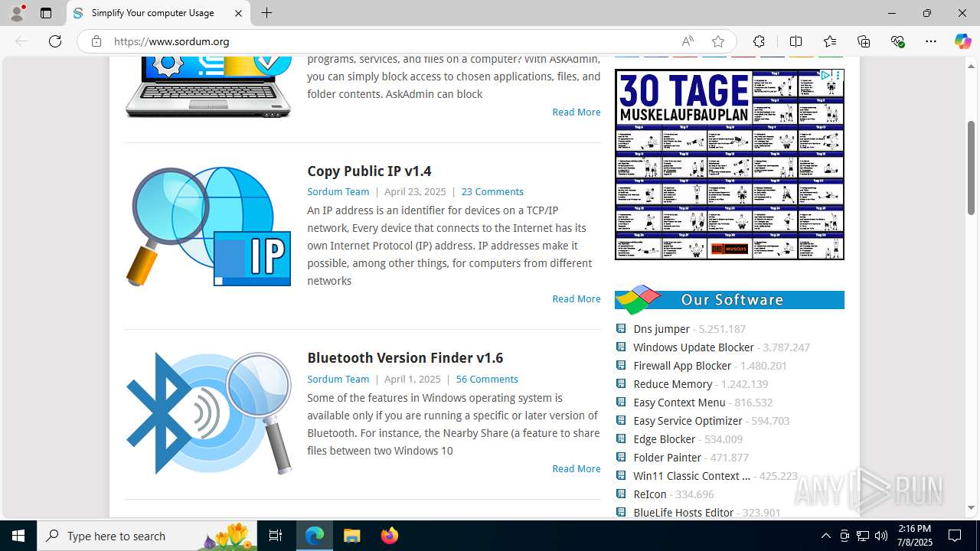Open the Extensions puzzle icon
The image size is (980, 551).
(x=759, y=41)
